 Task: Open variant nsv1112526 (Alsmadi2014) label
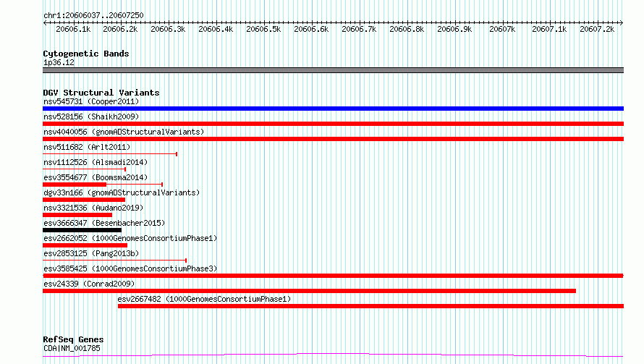coord(96,162)
